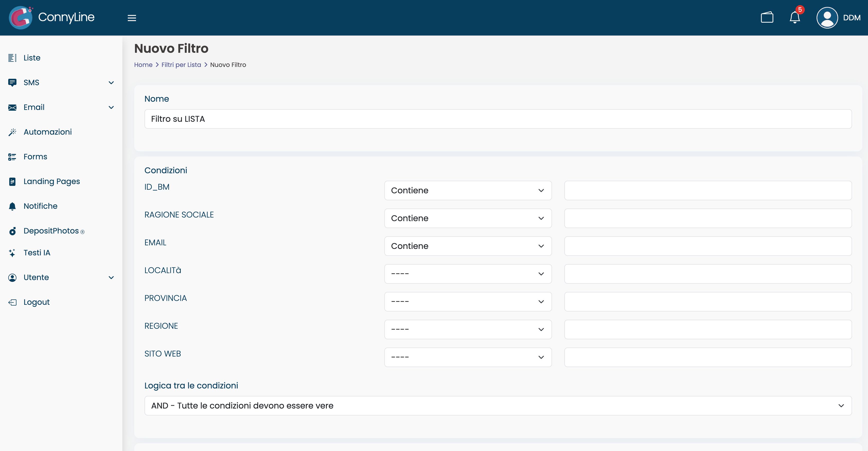The width and height of the screenshot is (868, 451).
Task: Expand the SMS submenu chevron
Action: point(111,82)
